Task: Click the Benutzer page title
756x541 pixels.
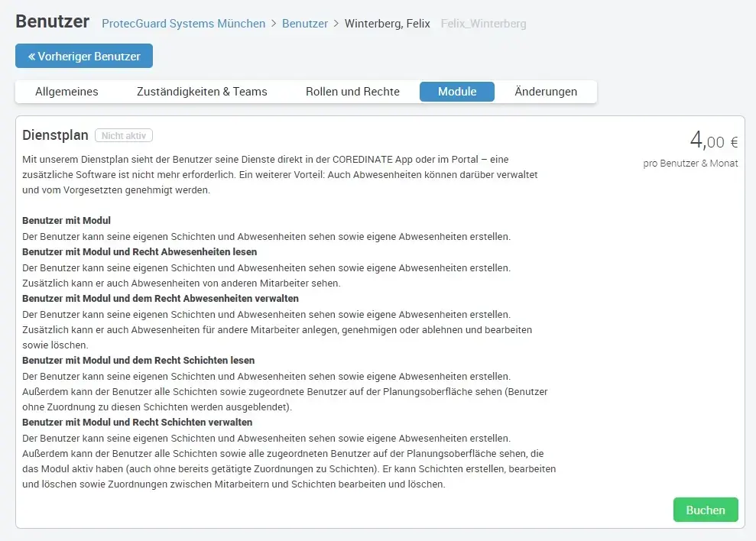Action: 52,22
